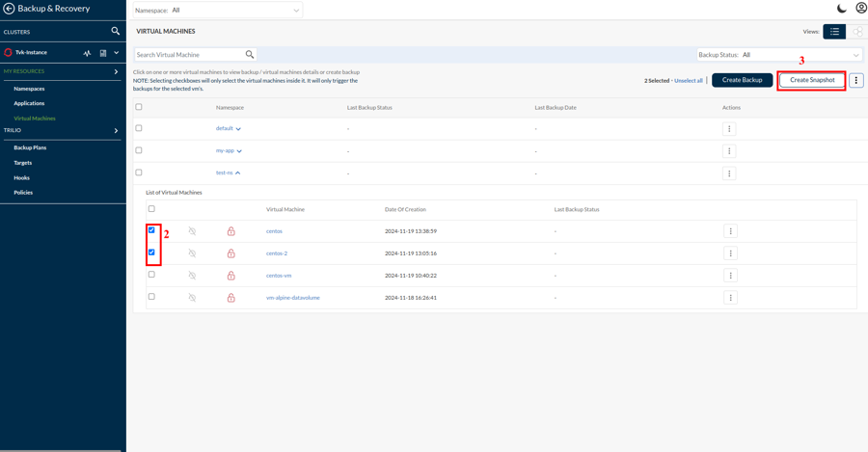Click the back arrow beside Backup & Recovery
Viewport: 868px width, 452px height.
pos(9,9)
